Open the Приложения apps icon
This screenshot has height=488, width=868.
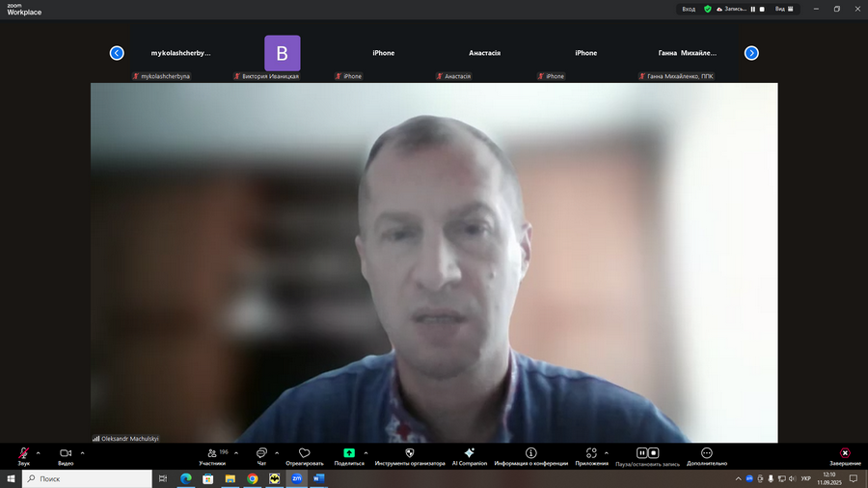591,453
